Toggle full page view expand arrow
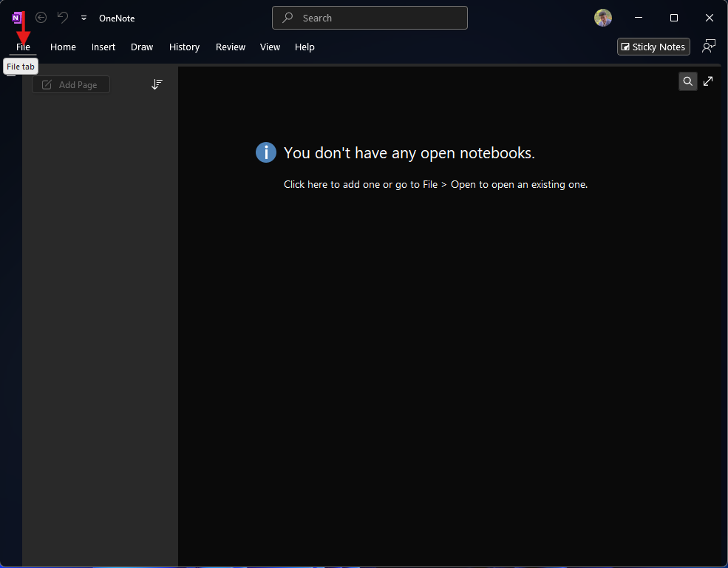Screen dimensions: 728x568 pyautogui.click(x=708, y=81)
